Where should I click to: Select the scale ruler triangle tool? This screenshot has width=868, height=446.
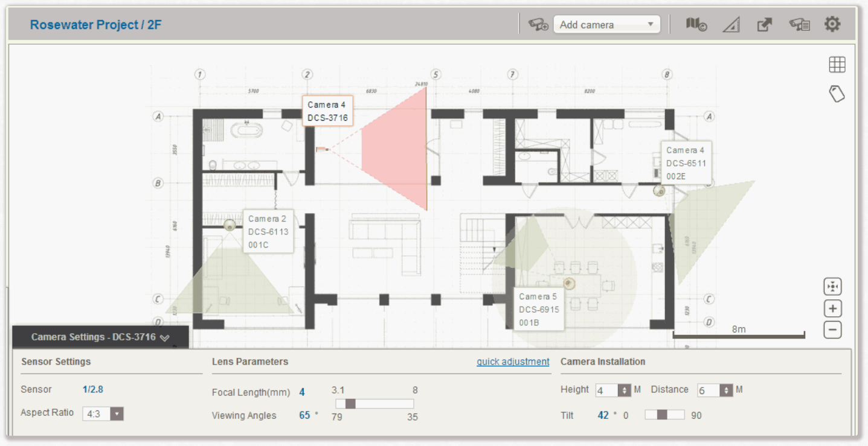point(731,25)
